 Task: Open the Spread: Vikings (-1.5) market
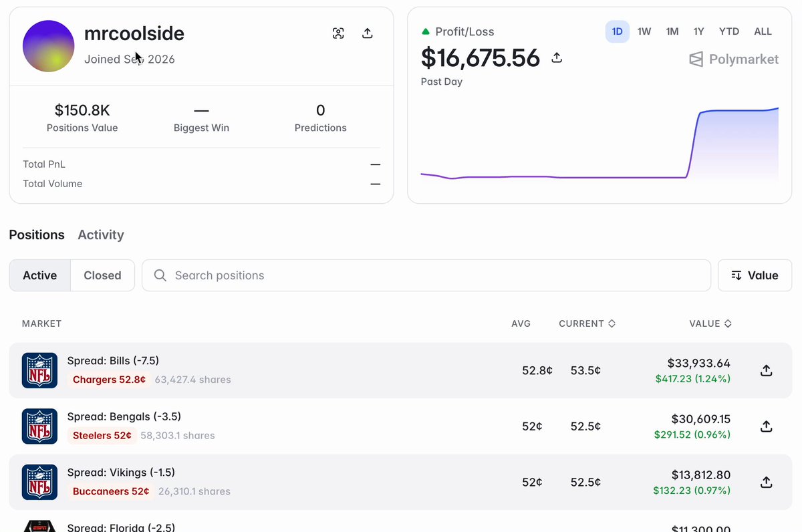click(x=120, y=473)
